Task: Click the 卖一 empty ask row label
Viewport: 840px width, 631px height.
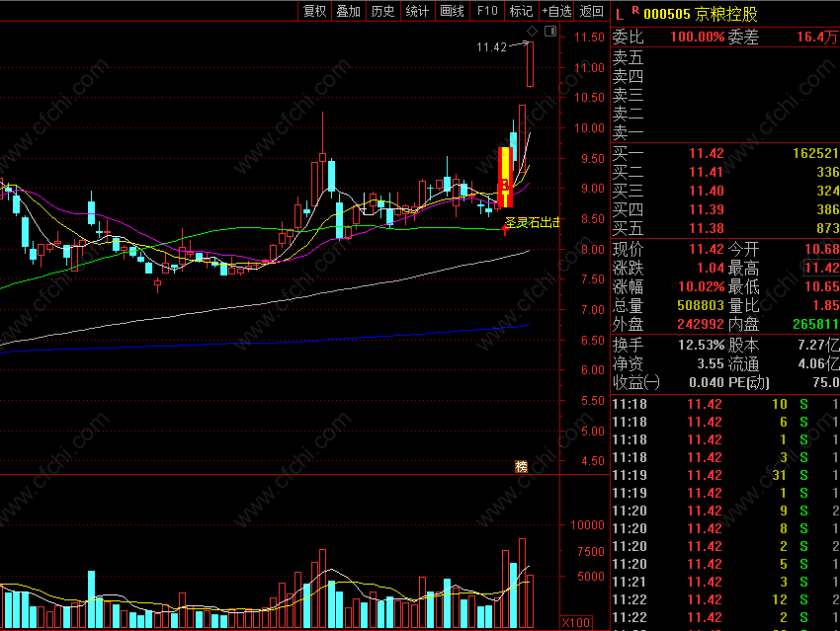Action: (x=628, y=132)
